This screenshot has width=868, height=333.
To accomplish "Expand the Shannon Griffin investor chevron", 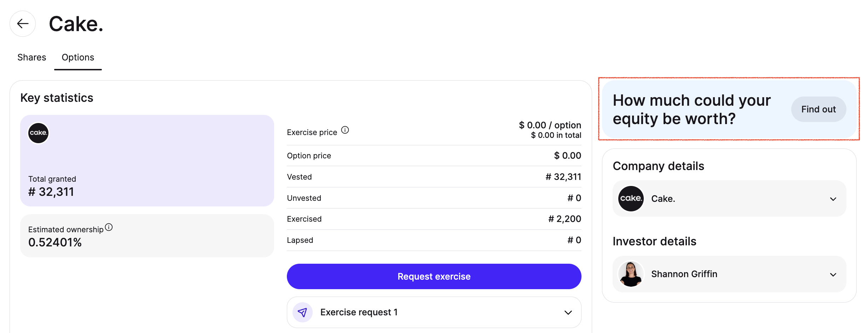I will click(x=833, y=275).
